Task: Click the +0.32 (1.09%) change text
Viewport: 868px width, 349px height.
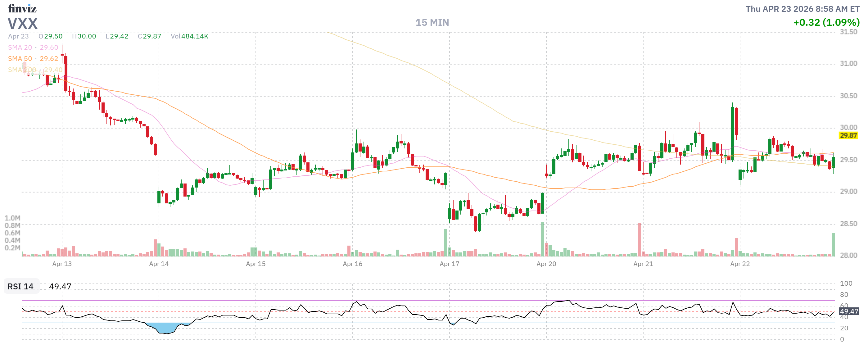Action: (826, 23)
